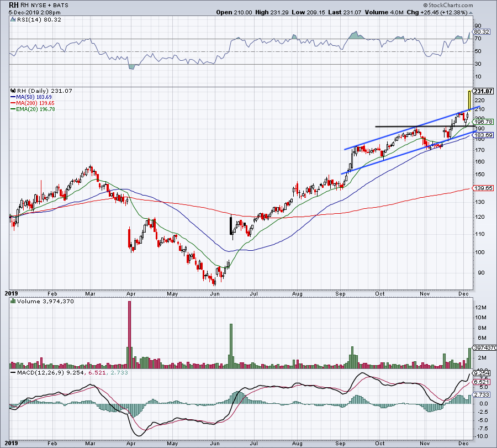Click the red MA(200) legend line
497x448 pixels.
pos(13,103)
